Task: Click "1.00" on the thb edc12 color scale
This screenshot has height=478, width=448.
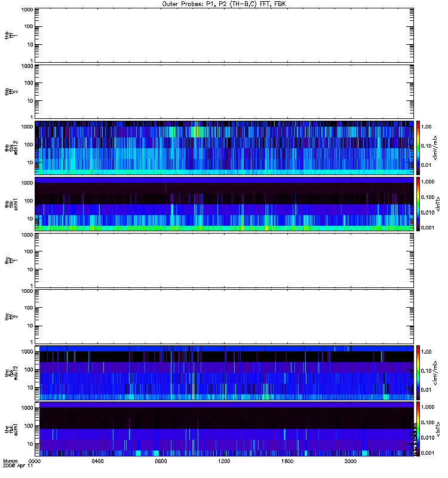Action: pos(426,127)
